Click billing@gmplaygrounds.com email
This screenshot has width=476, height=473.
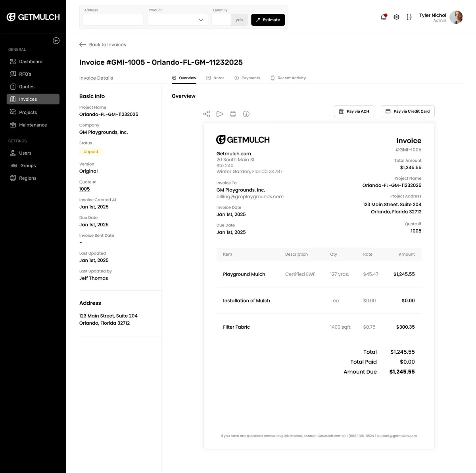click(x=250, y=197)
